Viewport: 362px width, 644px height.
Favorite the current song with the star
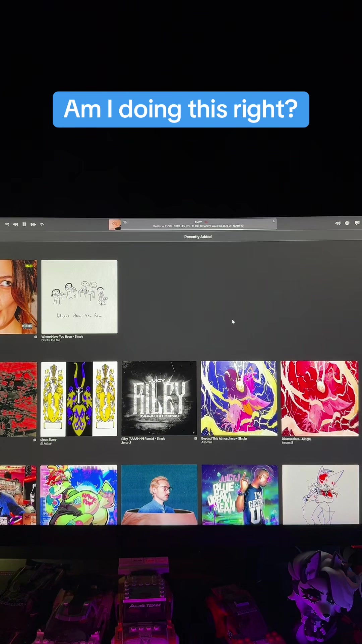274,221
